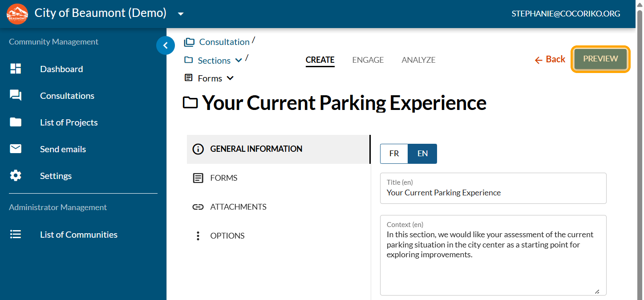The width and height of the screenshot is (644, 300).
Task: Expand the Sections breadcrumb dropdown
Action: tap(239, 61)
